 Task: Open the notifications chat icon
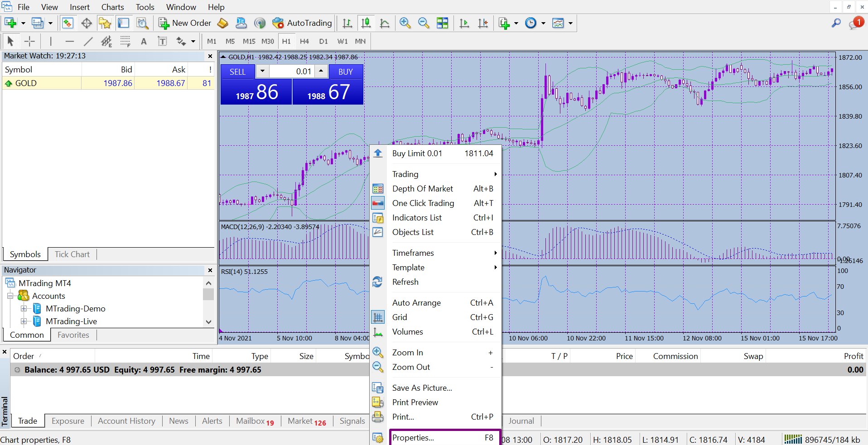(x=855, y=23)
